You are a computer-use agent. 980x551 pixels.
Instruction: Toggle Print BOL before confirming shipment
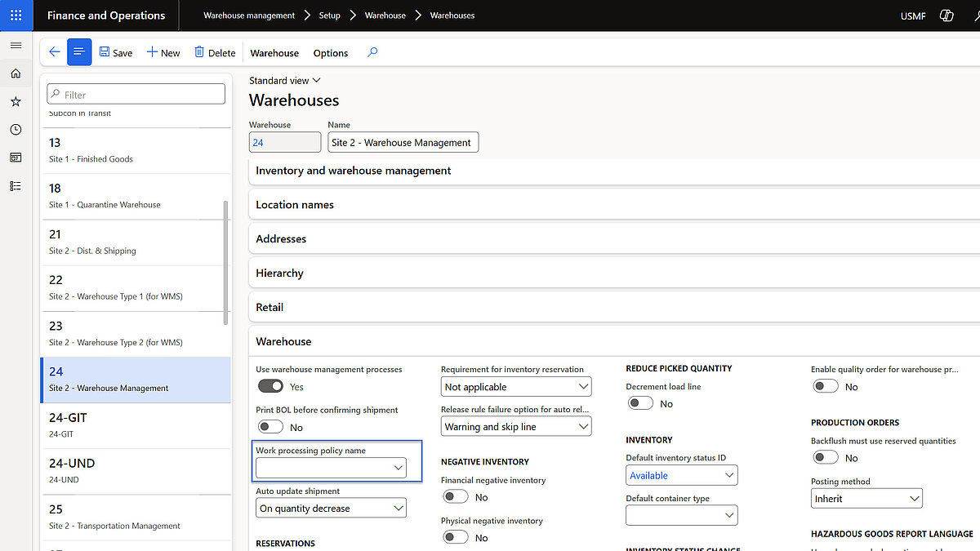click(x=270, y=427)
